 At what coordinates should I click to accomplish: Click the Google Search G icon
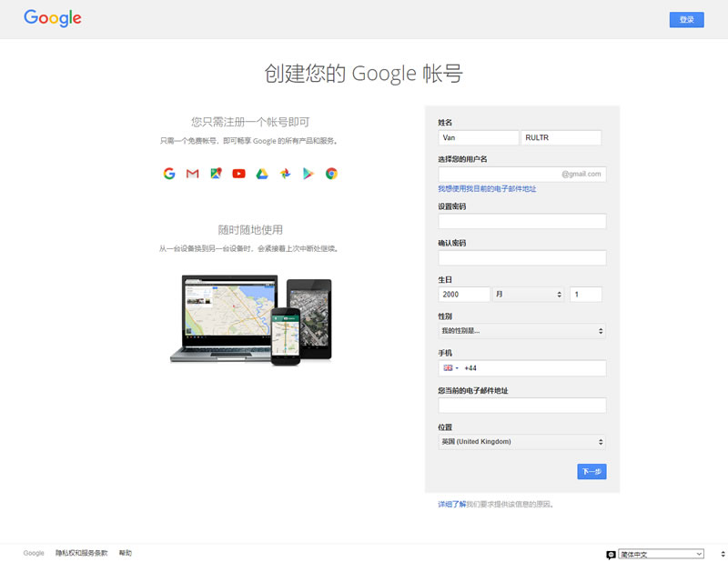coord(169,174)
